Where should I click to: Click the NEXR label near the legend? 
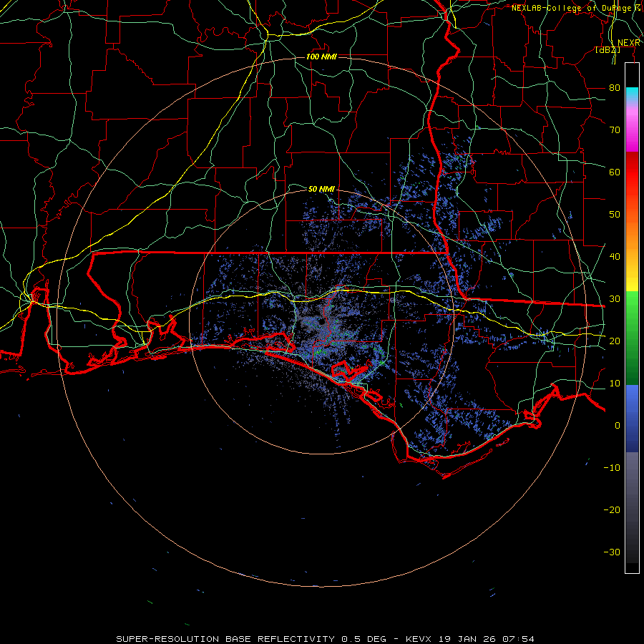628,43
